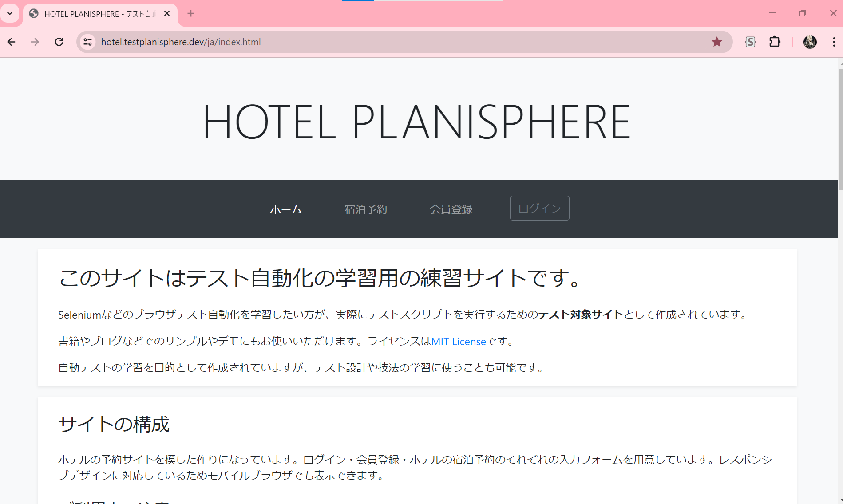The width and height of the screenshot is (843, 504).
Task: Close the HOTEL PLANISPHERE tab
Action: click(167, 14)
